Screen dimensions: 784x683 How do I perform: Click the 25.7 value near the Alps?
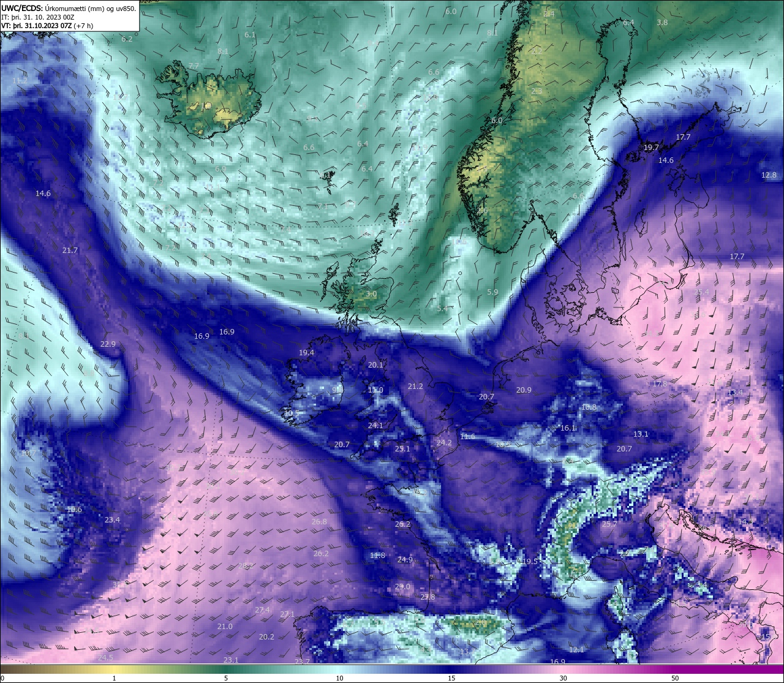pos(609,524)
